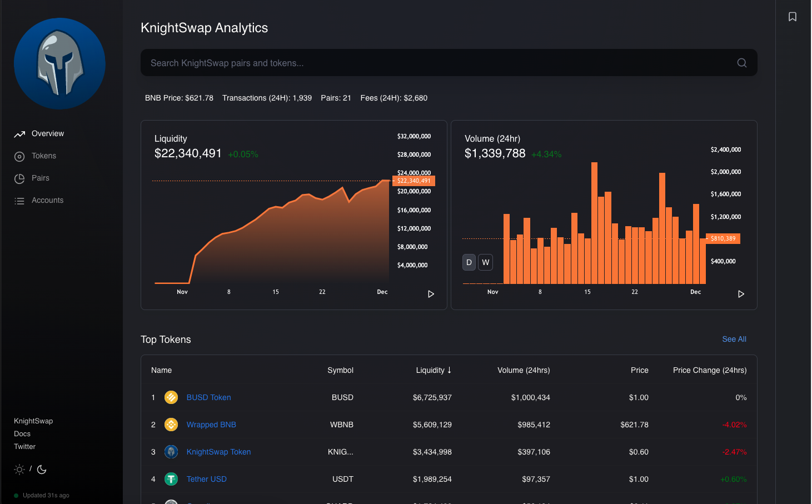Screen dimensions: 812x504
Task: Click the BUSD Token coin icon
Action: tap(171, 397)
